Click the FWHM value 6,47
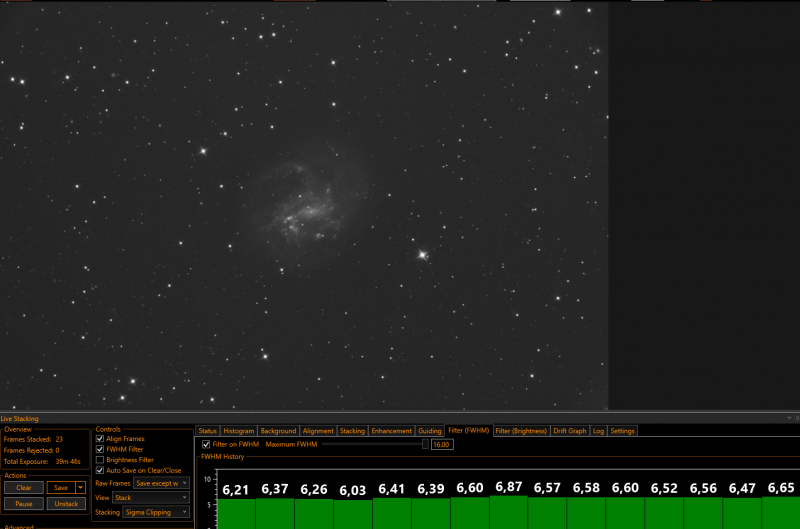This screenshot has height=529, width=800. pyautogui.click(x=742, y=488)
